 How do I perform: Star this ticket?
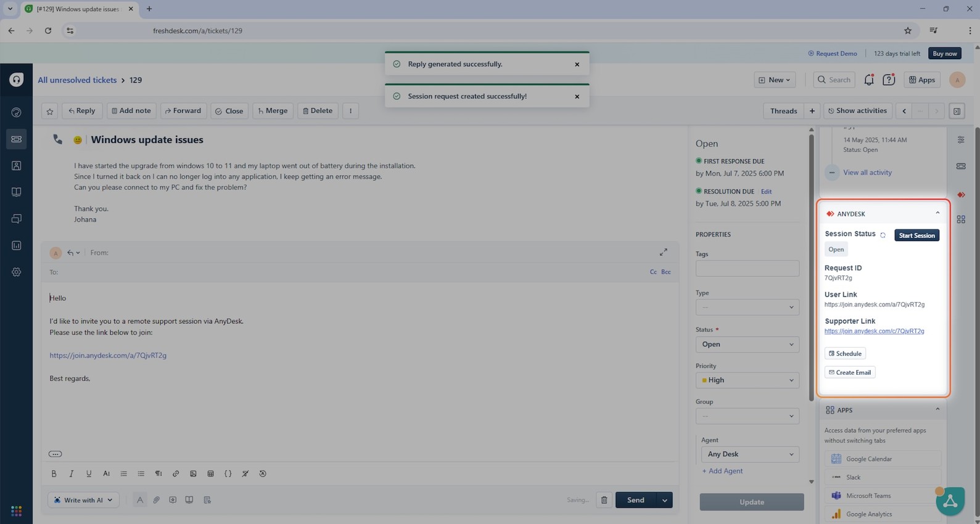point(50,111)
